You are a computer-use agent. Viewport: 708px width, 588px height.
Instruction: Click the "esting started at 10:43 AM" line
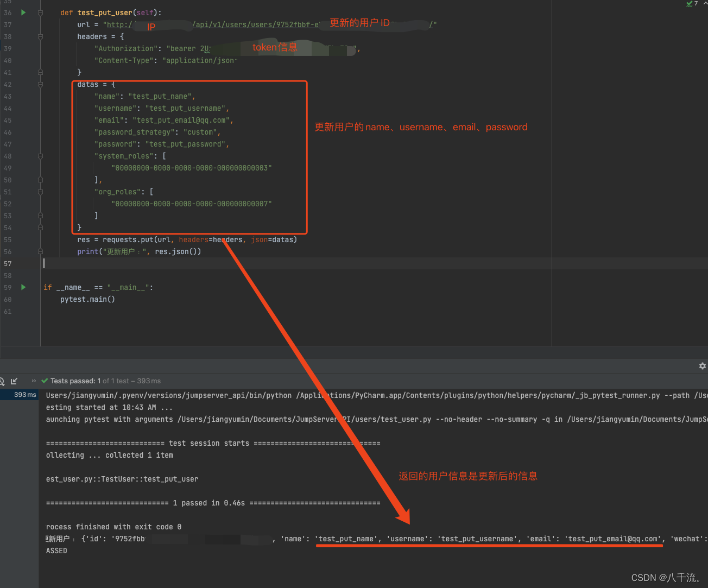(x=109, y=407)
